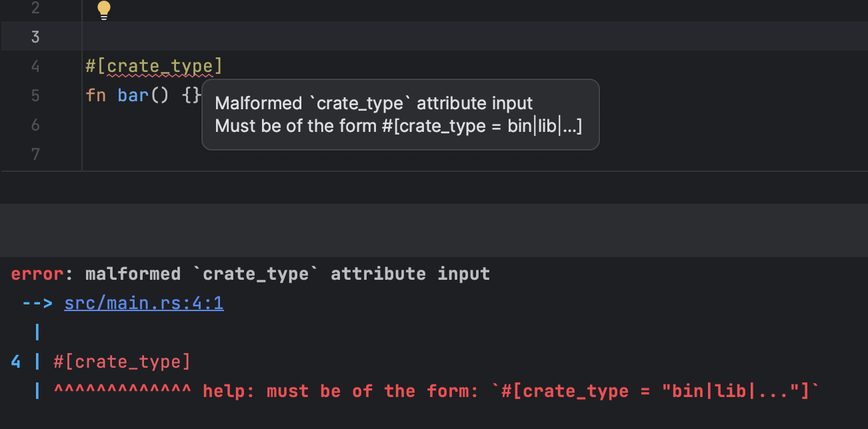Click line number 4 in the gutter
Image resolution: width=868 pixels, height=429 pixels.
coord(35,66)
